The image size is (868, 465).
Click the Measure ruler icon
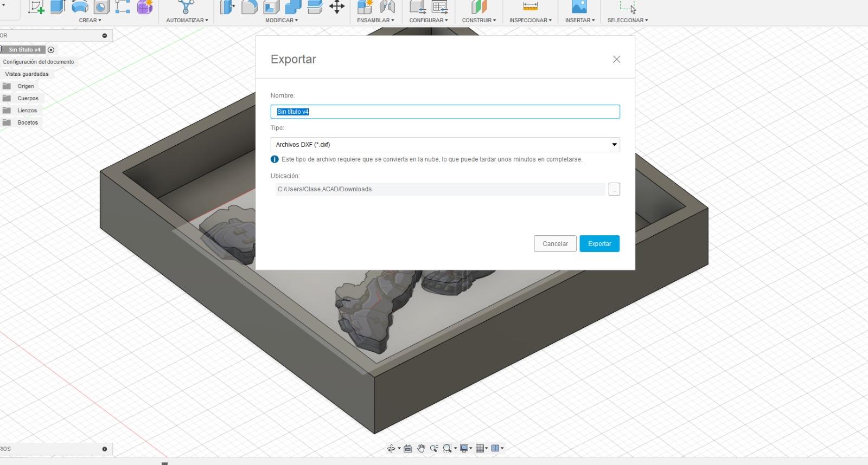531,7
